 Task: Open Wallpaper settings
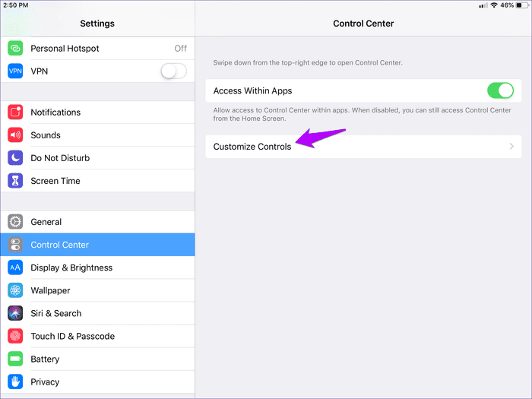(50, 290)
